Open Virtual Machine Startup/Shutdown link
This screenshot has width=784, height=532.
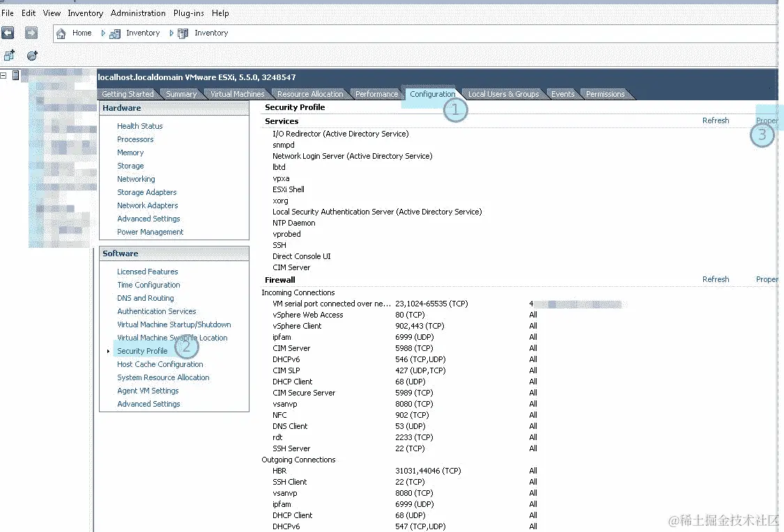[174, 324]
